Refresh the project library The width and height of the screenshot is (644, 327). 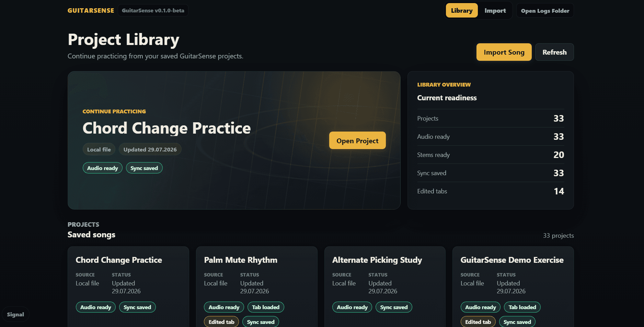point(554,52)
